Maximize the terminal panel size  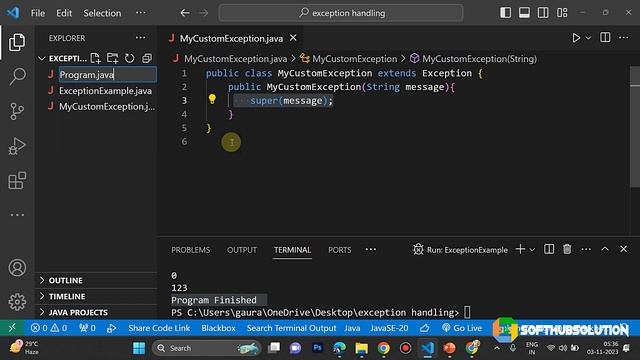(x=604, y=249)
